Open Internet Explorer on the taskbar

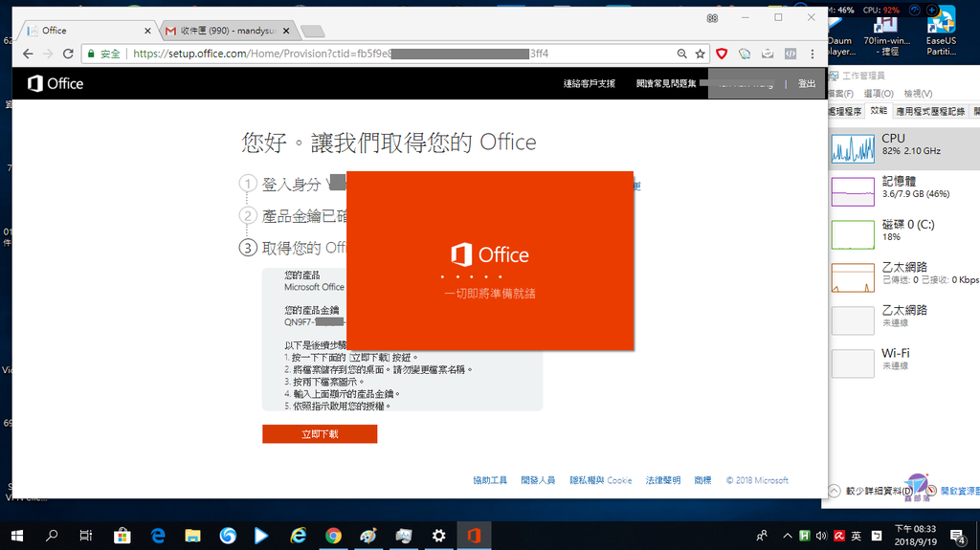[x=299, y=536]
